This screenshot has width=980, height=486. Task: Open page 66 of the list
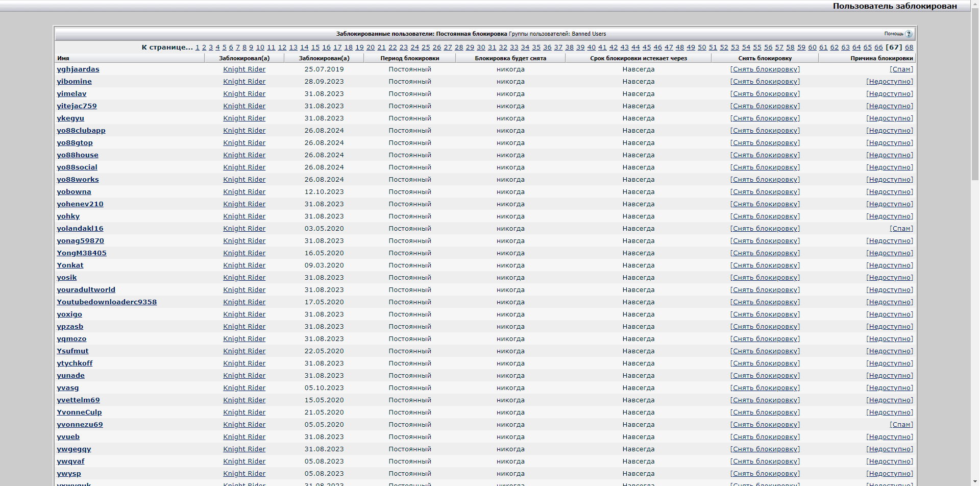tap(878, 47)
